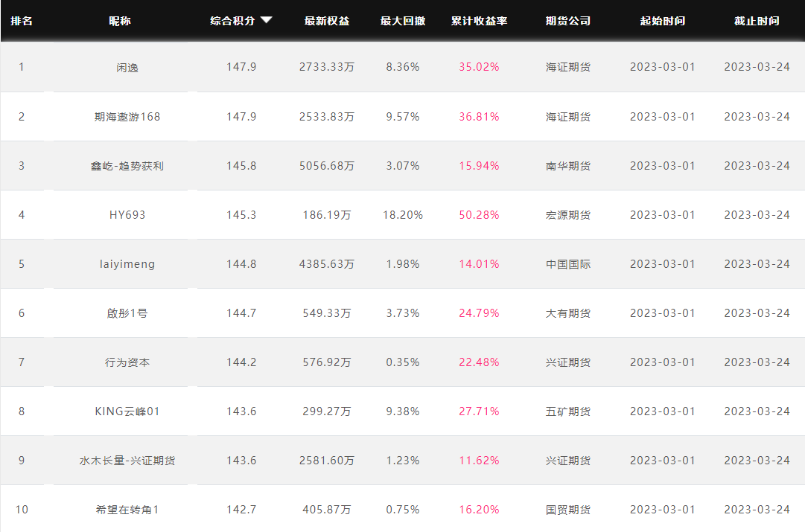Open the nickname 期海遨游168

(x=127, y=117)
